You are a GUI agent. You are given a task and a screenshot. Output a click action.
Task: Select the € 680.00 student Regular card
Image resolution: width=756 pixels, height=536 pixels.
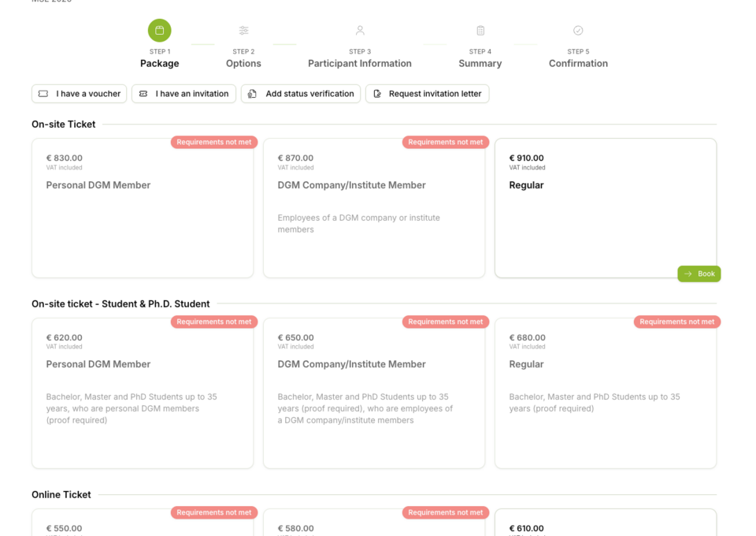[x=606, y=393]
